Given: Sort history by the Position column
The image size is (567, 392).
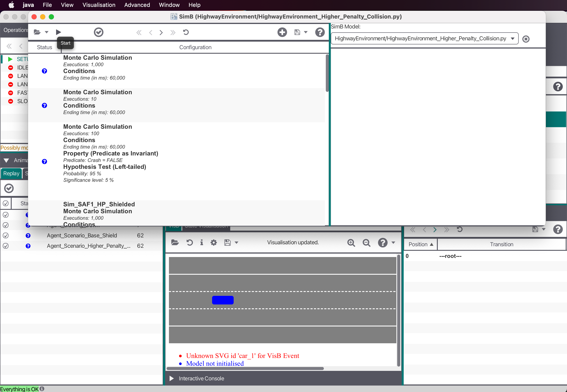Looking at the screenshot, I should (421, 244).
